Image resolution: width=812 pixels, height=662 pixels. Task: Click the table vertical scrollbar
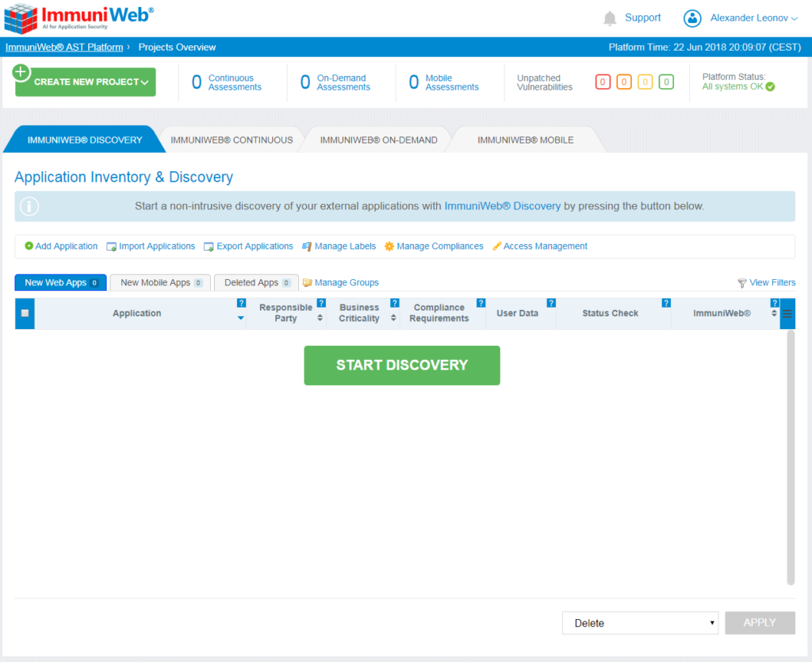click(791, 458)
